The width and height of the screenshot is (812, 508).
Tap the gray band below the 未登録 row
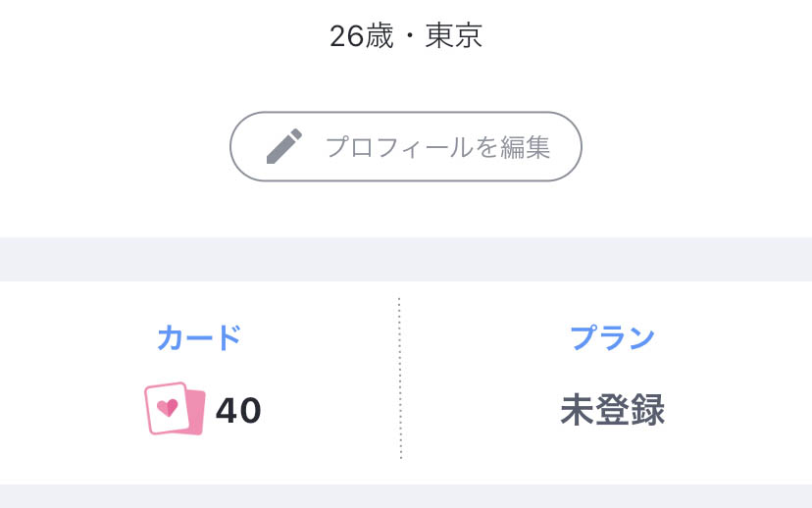[406, 496]
